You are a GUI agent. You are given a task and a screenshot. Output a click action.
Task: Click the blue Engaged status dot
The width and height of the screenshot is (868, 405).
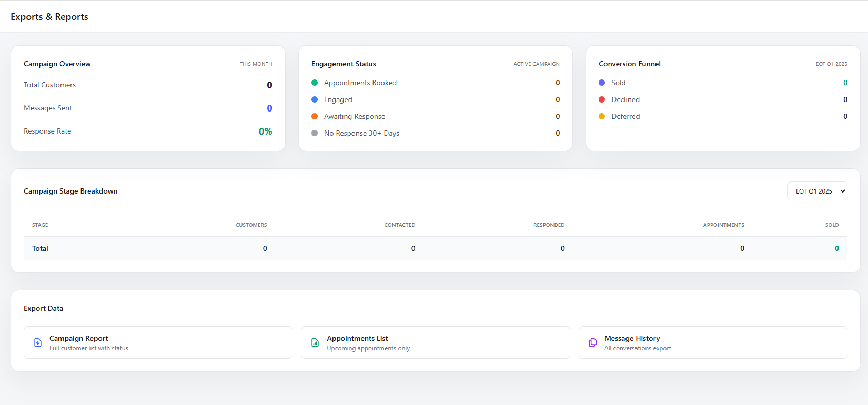tap(315, 99)
